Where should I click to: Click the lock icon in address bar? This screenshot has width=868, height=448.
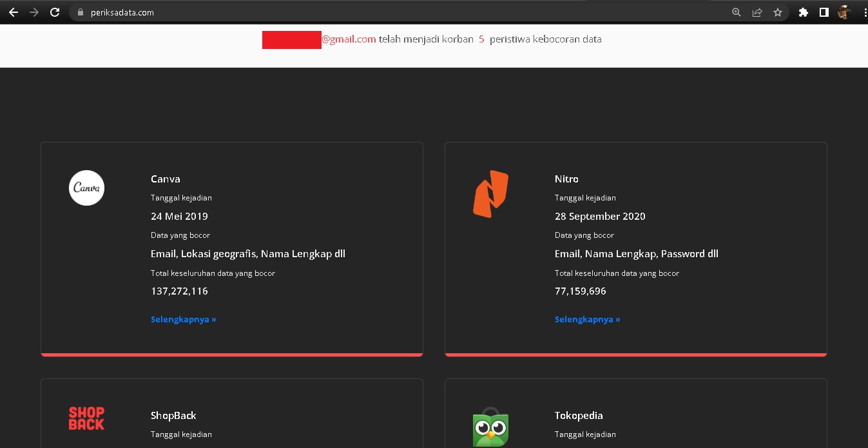81,12
